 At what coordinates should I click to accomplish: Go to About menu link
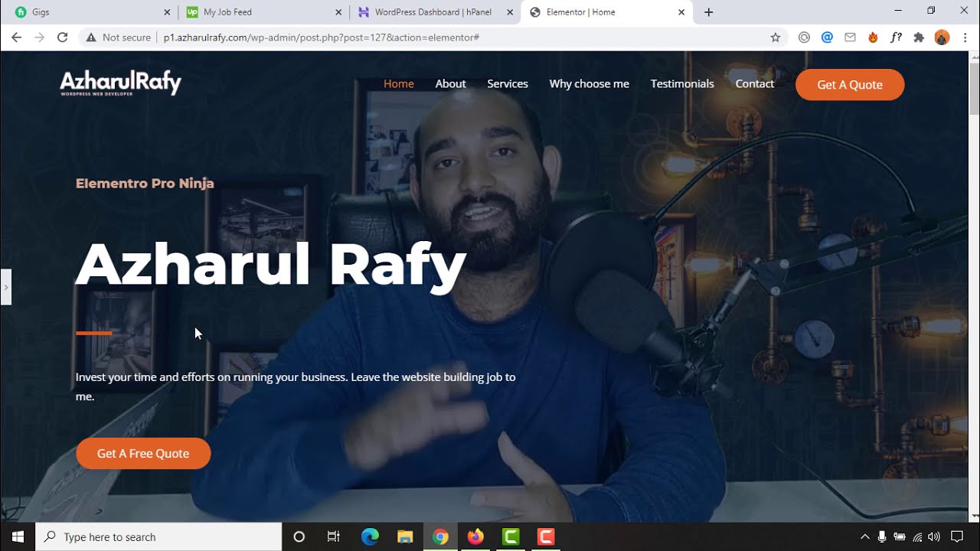click(x=451, y=84)
